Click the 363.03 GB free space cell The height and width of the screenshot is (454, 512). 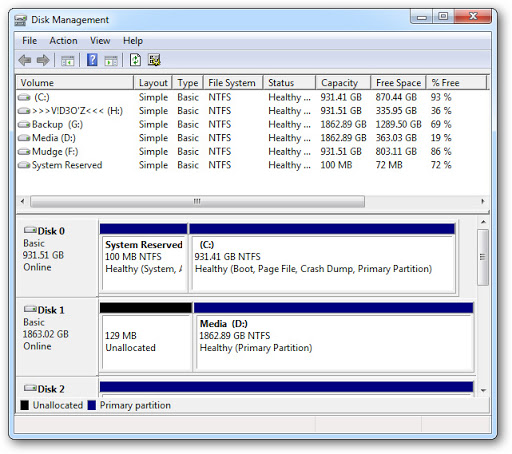click(396, 138)
